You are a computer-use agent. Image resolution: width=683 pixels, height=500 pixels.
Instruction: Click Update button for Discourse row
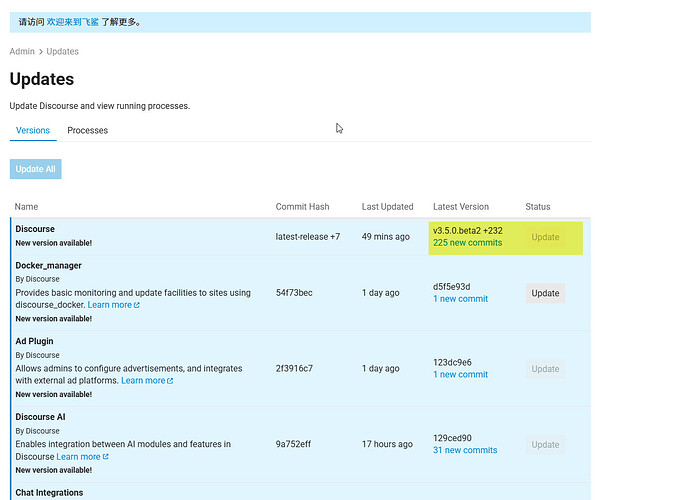tap(545, 237)
